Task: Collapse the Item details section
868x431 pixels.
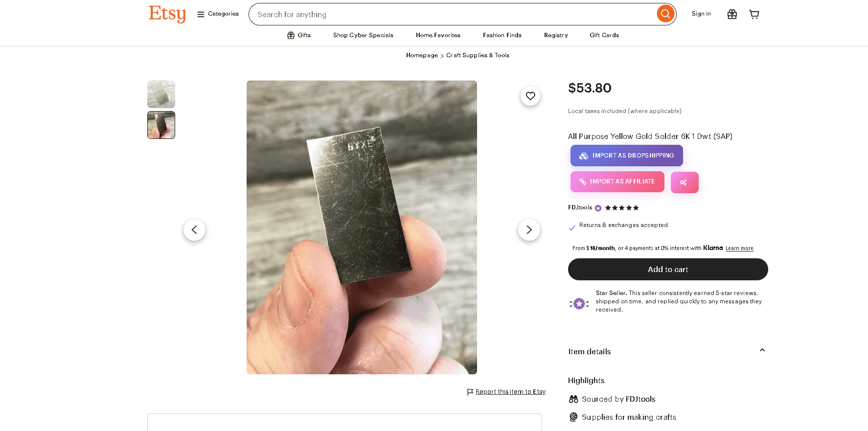Action: point(762,350)
